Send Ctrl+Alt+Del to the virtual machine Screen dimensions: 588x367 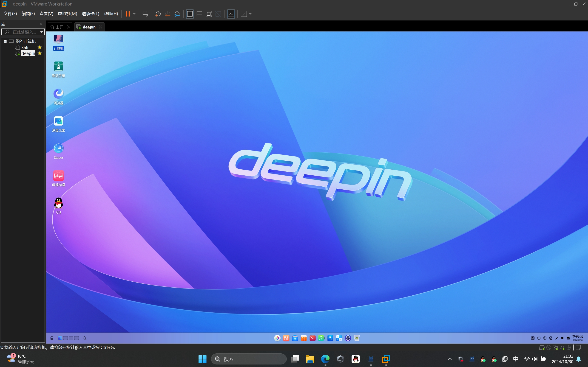pyautogui.click(x=145, y=14)
